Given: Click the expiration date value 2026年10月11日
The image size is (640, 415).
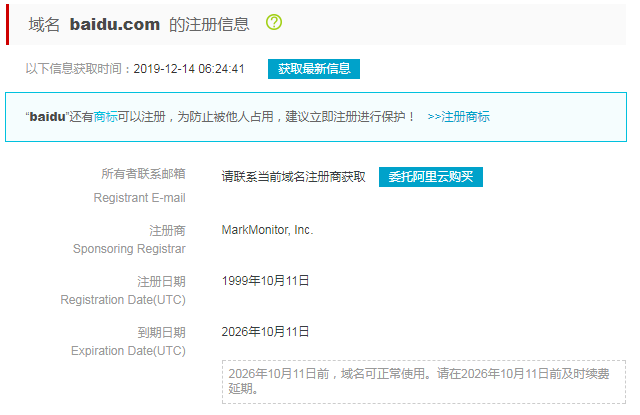Looking at the screenshot, I should click(265, 332).
